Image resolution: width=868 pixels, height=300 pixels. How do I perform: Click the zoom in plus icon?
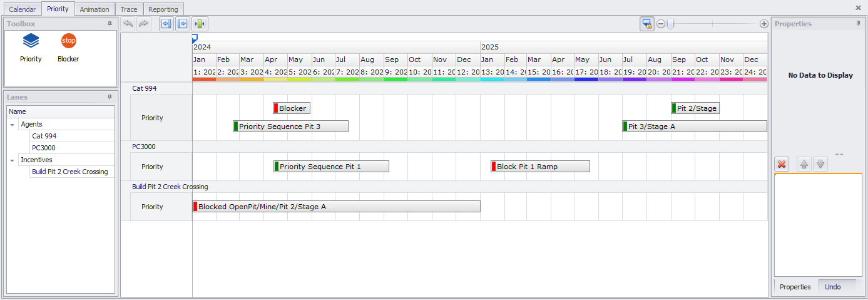pos(763,24)
